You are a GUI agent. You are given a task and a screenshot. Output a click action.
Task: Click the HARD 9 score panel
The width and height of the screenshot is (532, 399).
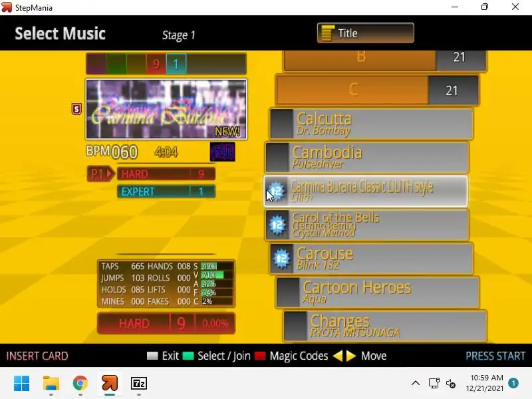point(166,323)
